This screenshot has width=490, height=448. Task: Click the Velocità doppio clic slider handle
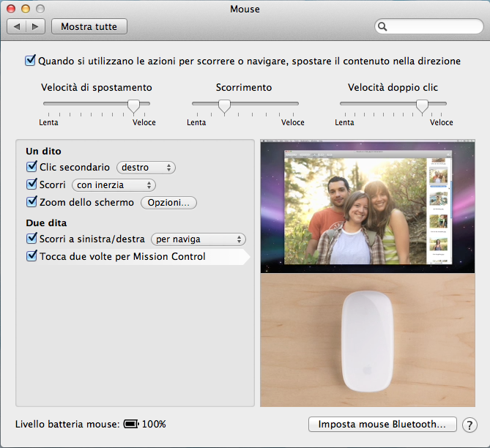(x=422, y=106)
